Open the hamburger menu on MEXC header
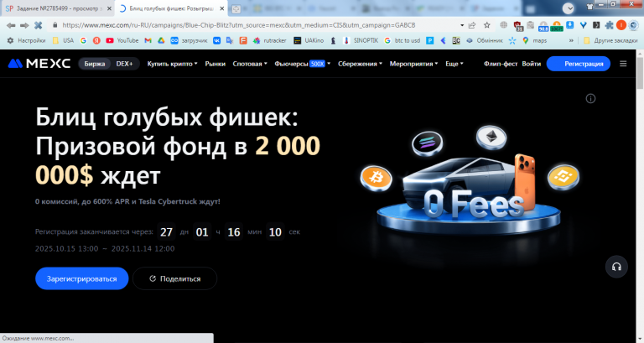 click(623, 64)
